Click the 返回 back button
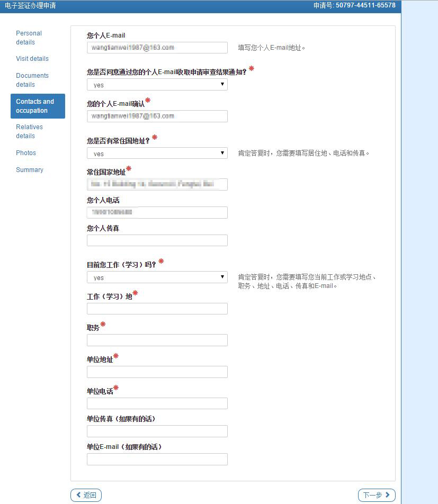This screenshot has height=504, width=438. tap(86, 494)
